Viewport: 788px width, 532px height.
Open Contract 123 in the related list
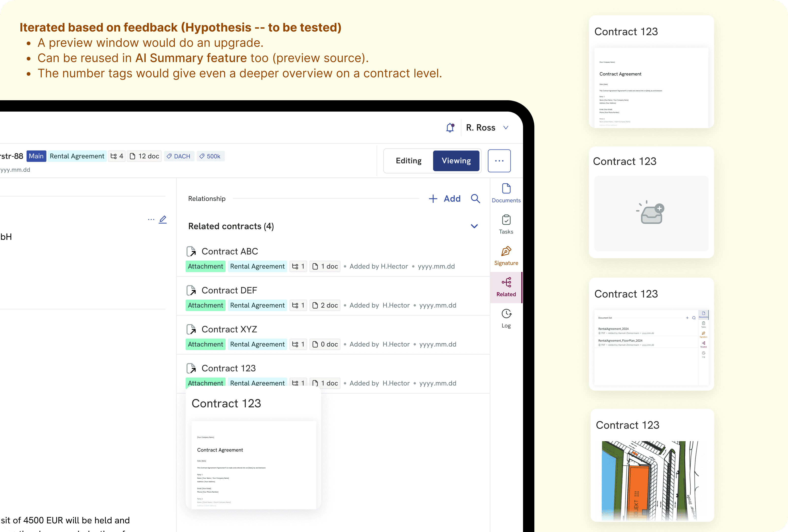pos(229,368)
